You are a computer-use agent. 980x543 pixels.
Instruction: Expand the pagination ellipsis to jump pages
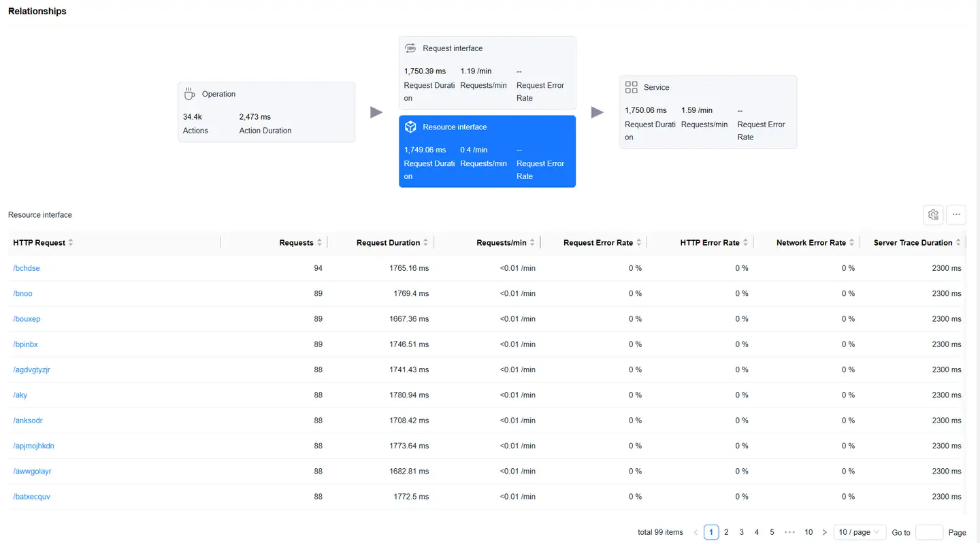pos(789,532)
